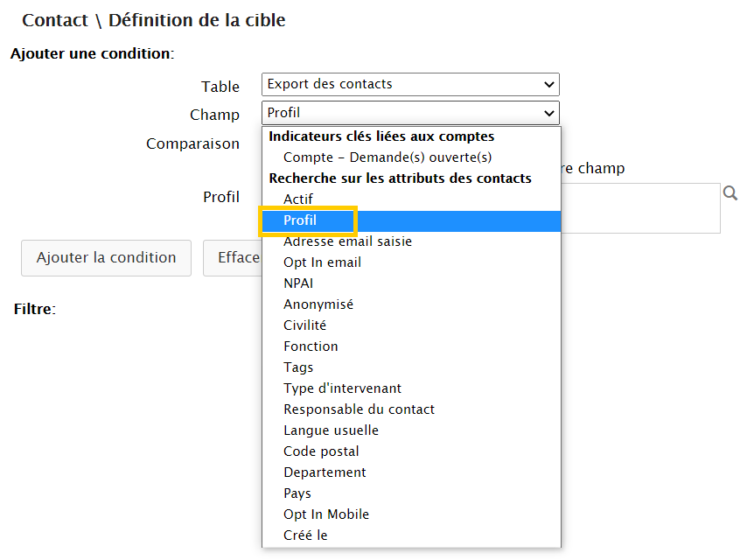Choose 'Anonymisé' in the dropdown
The image size is (747, 560).
[x=318, y=304]
